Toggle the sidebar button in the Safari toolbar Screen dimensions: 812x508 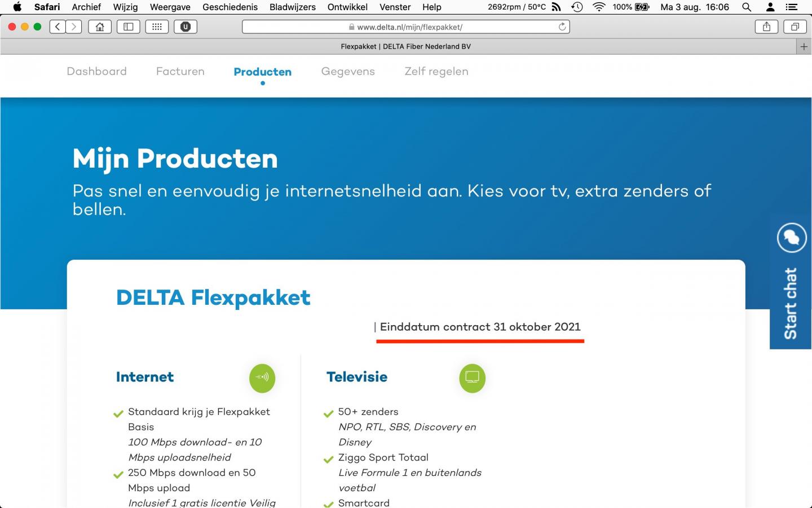129,27
